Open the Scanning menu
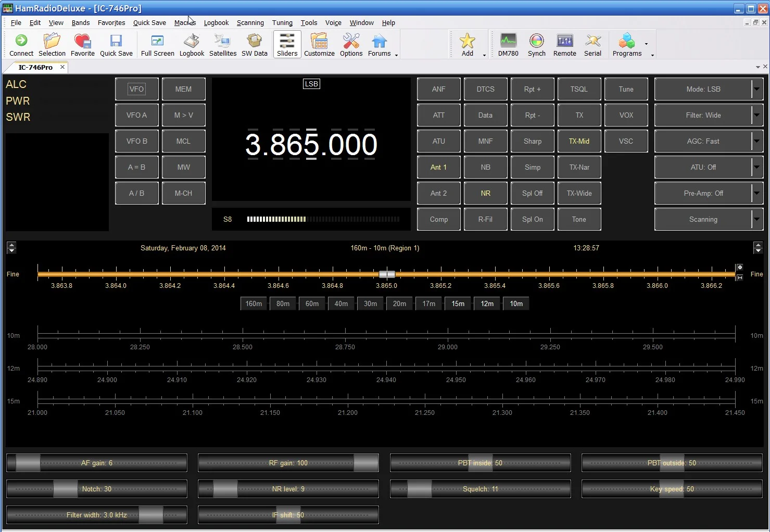 (250, 22)
